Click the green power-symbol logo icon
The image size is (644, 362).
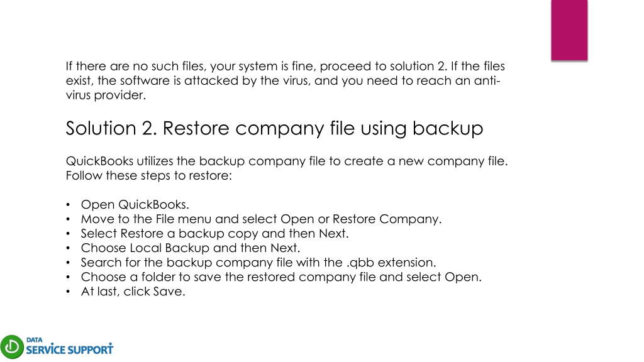click(12, 347)
